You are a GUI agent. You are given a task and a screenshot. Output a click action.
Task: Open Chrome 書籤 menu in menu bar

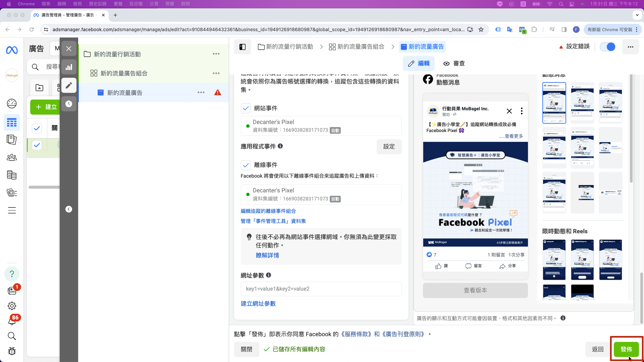pyautogui.click(x=118, y=4)
